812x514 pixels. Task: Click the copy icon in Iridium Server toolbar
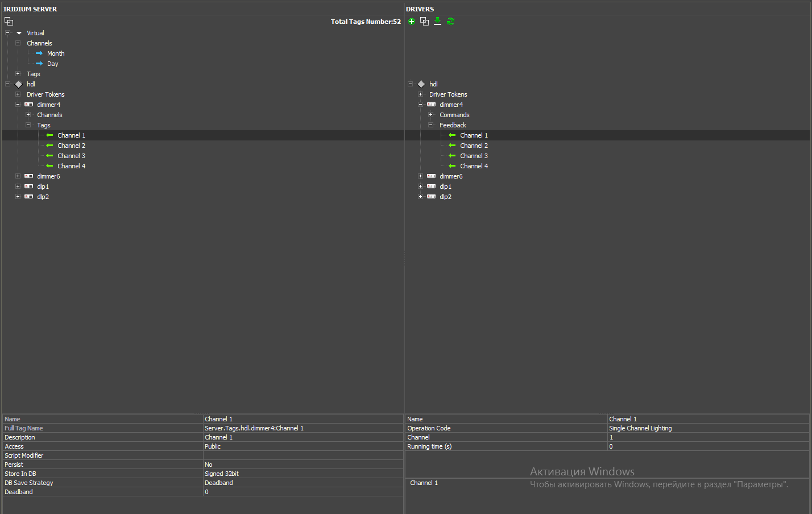click(x=9, y=21)
